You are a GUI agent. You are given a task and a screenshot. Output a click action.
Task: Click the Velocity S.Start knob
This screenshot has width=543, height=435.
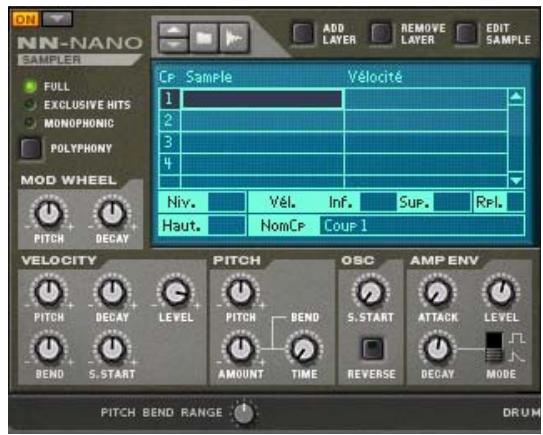click(x=112, y=348)
